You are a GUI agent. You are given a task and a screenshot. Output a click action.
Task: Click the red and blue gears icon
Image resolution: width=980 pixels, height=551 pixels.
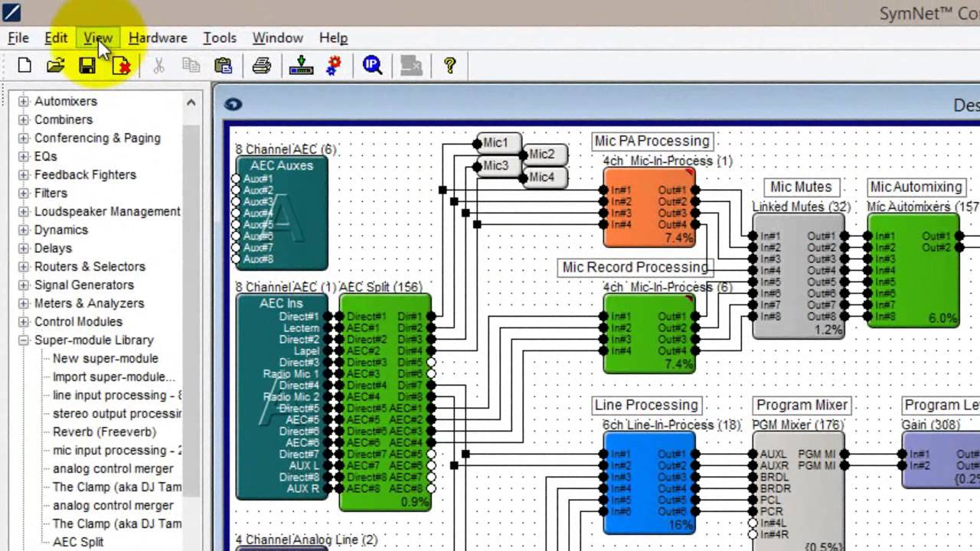point(333,66)
